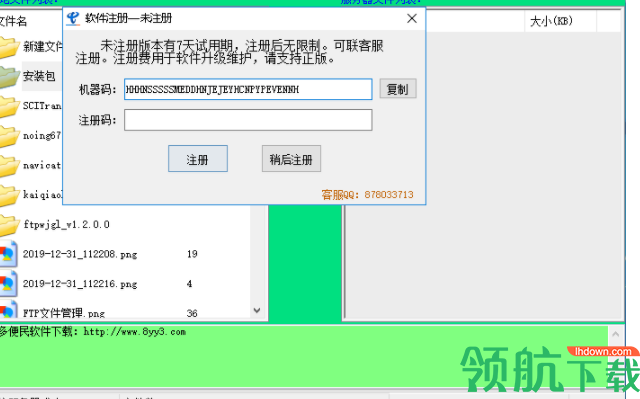This screenshot has width=640, height=399.
Task: Close the 软件注册 dialog
Action: pos(412,18)
